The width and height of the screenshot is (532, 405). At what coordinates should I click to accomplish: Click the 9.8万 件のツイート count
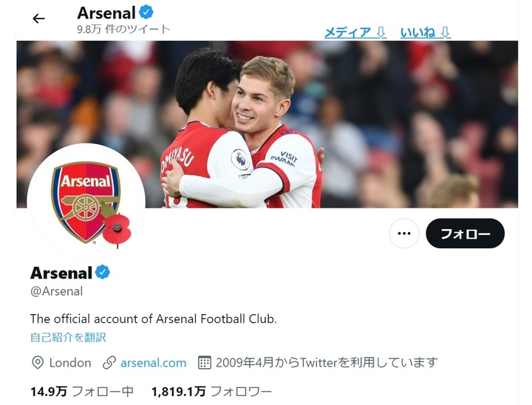pyautogui.click(x=123, y=29)
